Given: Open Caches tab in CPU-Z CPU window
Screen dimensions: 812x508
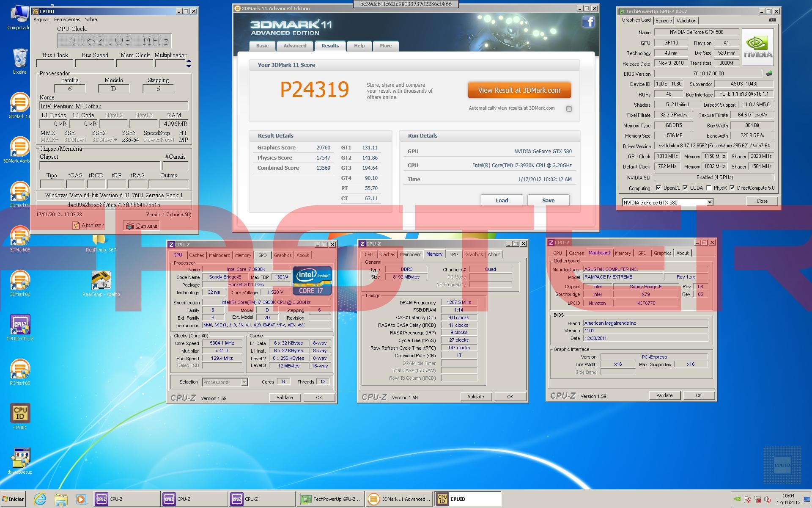Looking at the screenshot, I should [x=196, y=255].
